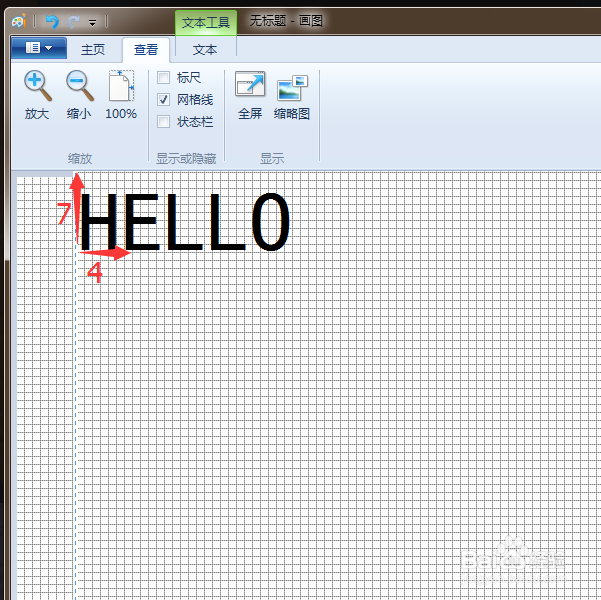
Task: Enable the Status bar (状态栏) checkbox
Action: pos(163,122)
